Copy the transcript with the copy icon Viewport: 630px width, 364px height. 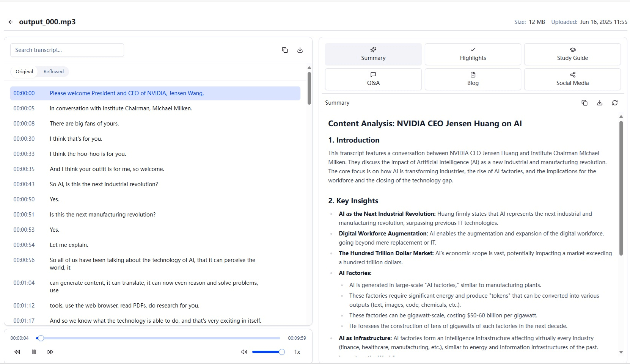[x=285, y=50]
